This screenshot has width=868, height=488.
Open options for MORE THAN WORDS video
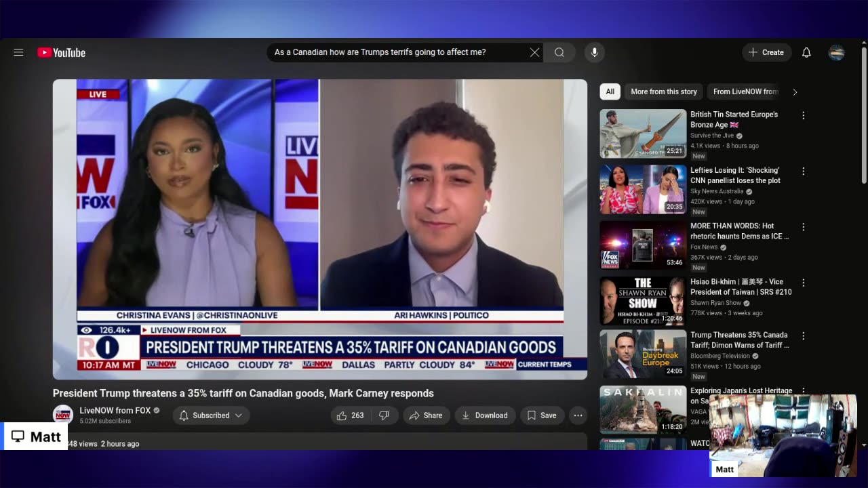[803, 227]
